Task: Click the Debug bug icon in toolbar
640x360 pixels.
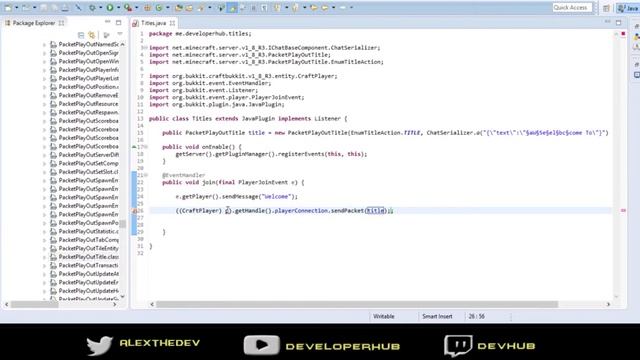Action: (92, 8)
